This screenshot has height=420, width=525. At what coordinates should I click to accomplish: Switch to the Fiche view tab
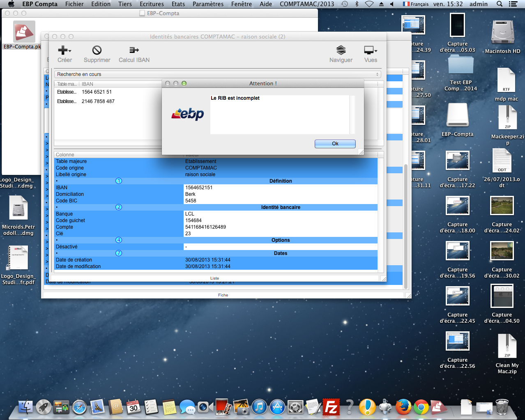pyautogui.click(x=223, y=295)
